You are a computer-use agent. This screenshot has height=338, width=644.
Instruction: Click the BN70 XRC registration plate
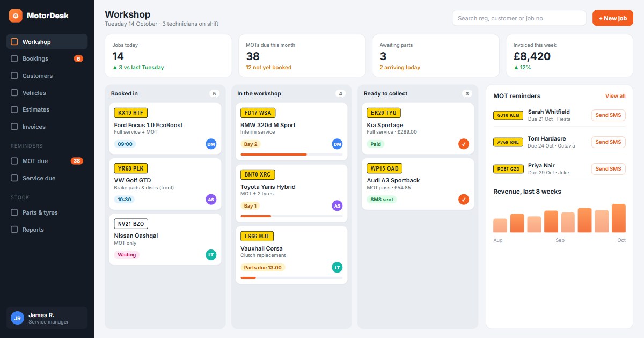pyautogui.click(x=258, y=174)
